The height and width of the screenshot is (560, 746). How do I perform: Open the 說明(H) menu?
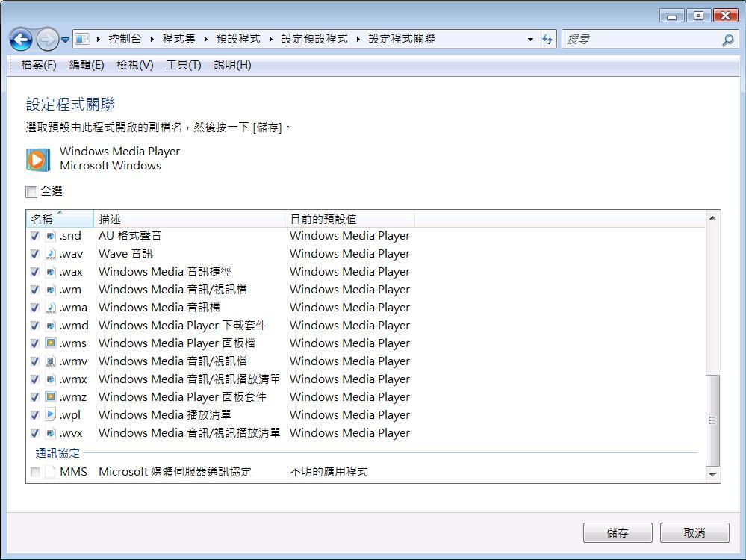coord(233,65)
